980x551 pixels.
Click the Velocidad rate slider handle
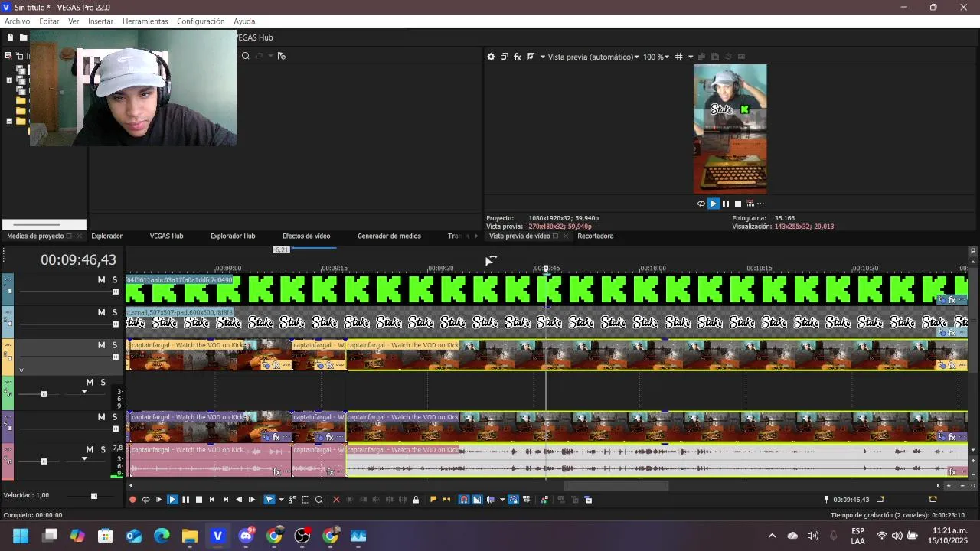[x=94, y=496]
